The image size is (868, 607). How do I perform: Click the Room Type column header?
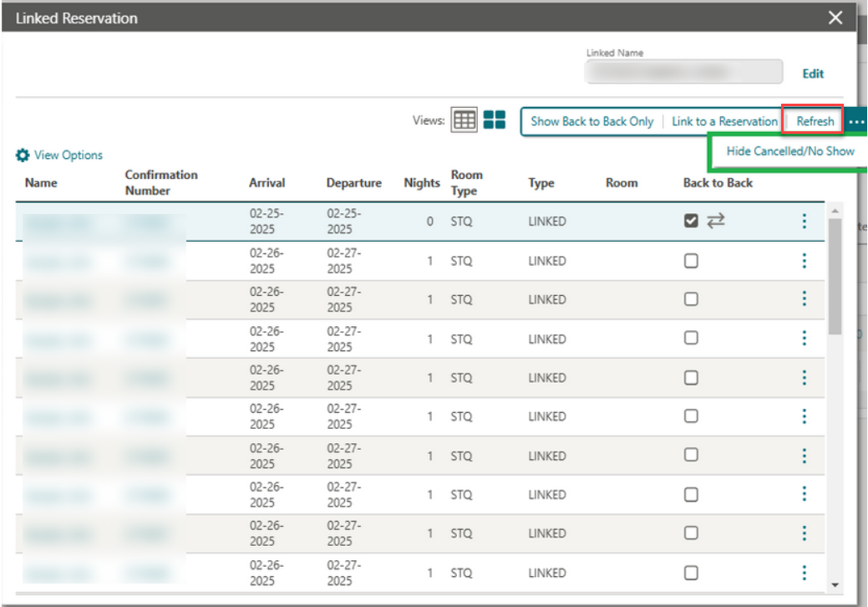coord(467,183)
